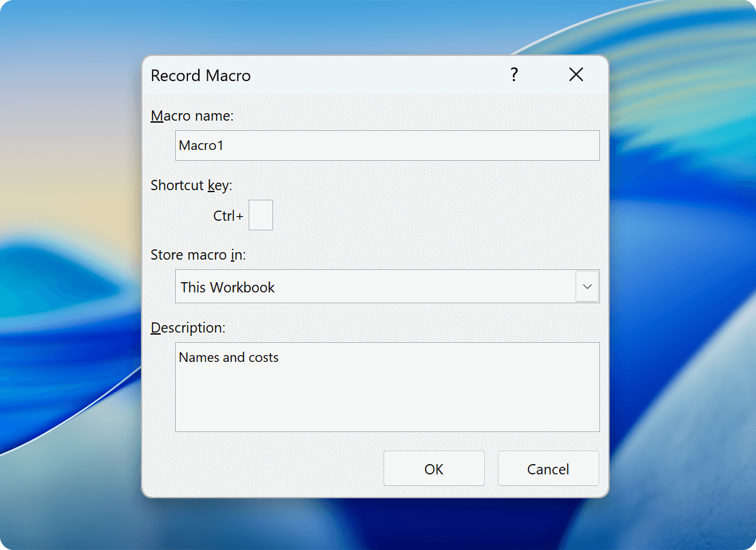Click the Ctrl+ label text

point(227,215)
